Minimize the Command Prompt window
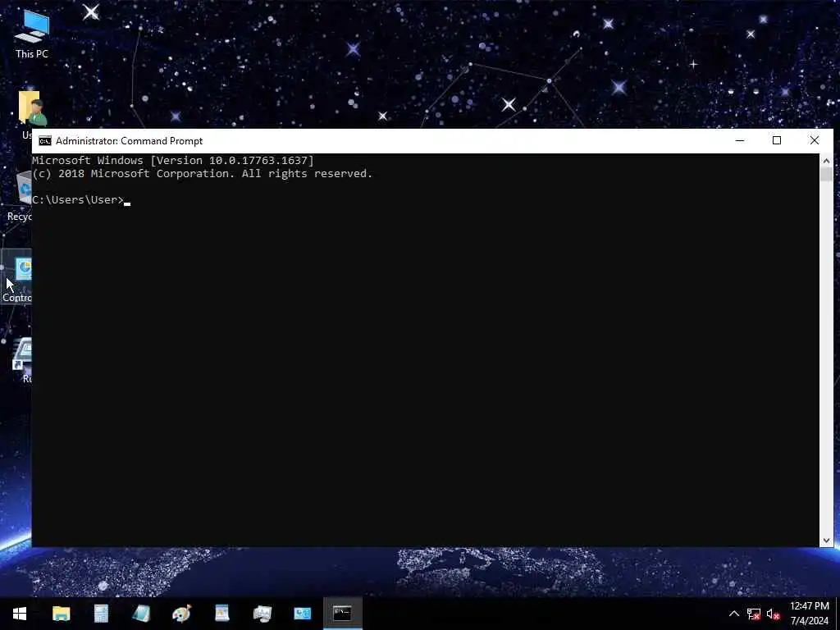 (x=740, y=141)
